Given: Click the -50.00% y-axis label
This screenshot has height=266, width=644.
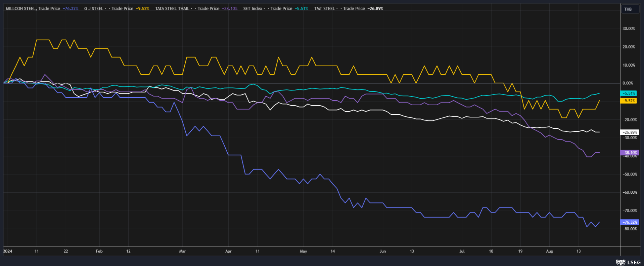Looking at the screenshot, I should pos(629,175).
